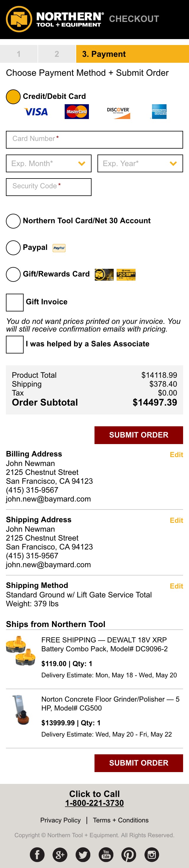189x868 pixels.
Task: Check I was helped by Sales Associate
Action: click(x=15, y=344)
